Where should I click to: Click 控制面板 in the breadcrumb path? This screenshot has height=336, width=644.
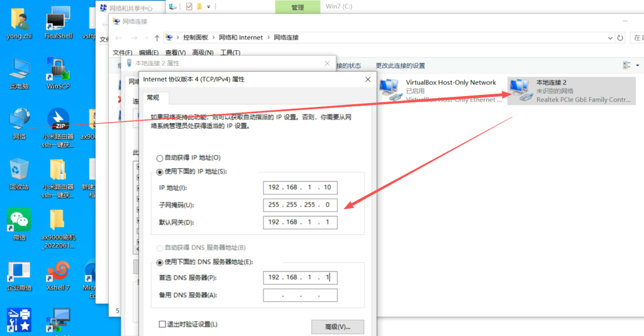click(x=196, y=37)
